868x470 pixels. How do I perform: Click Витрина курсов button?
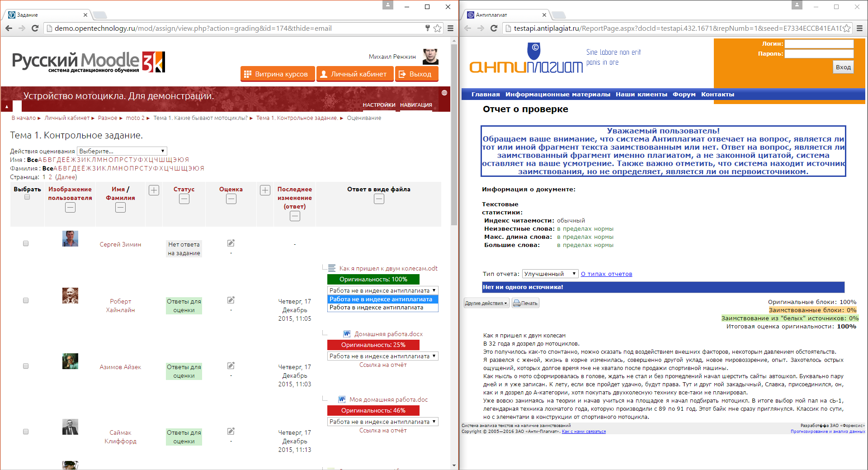[278, 74]
